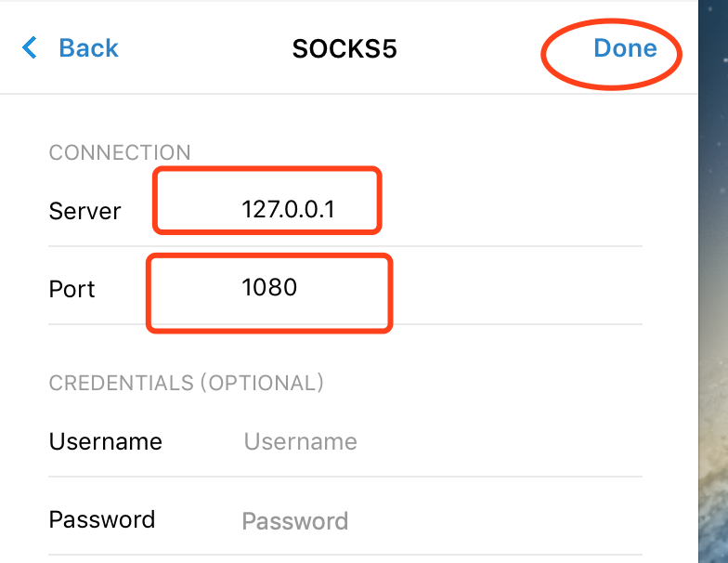Click the CONNECTION section header
This screenshot has height=563, width=728.
tap(120, 153)
